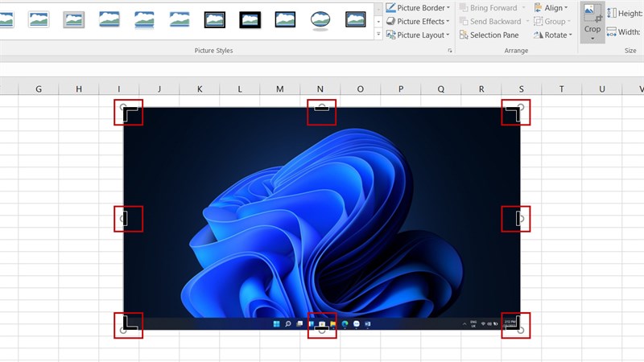Grab the bottom-center crop handle
Viewport: 644px width, 362px height.
pos(322,329)
